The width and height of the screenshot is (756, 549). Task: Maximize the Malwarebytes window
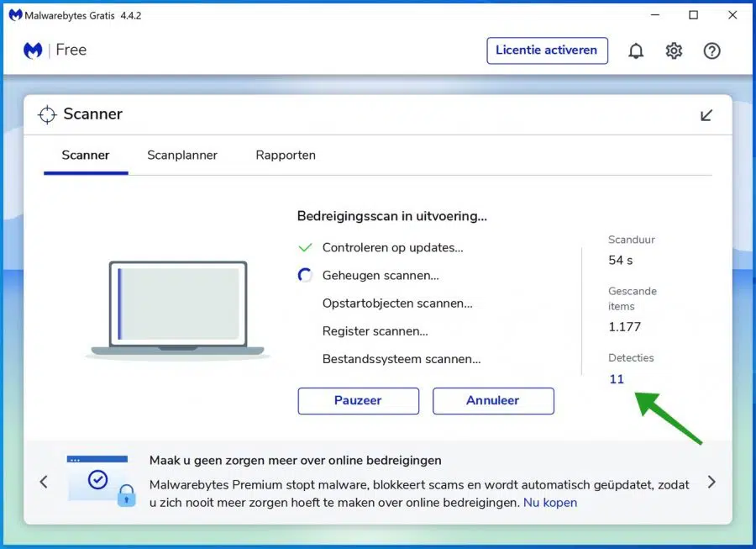coord(693,15)
